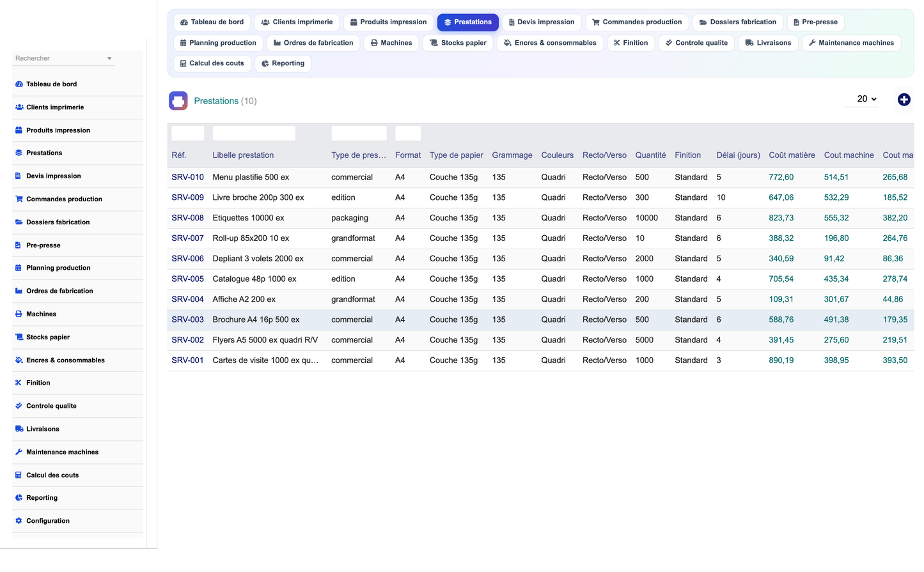Open the Devis impression top tab
This screenshot has width=924, height=572.
[x=542, y=22]
